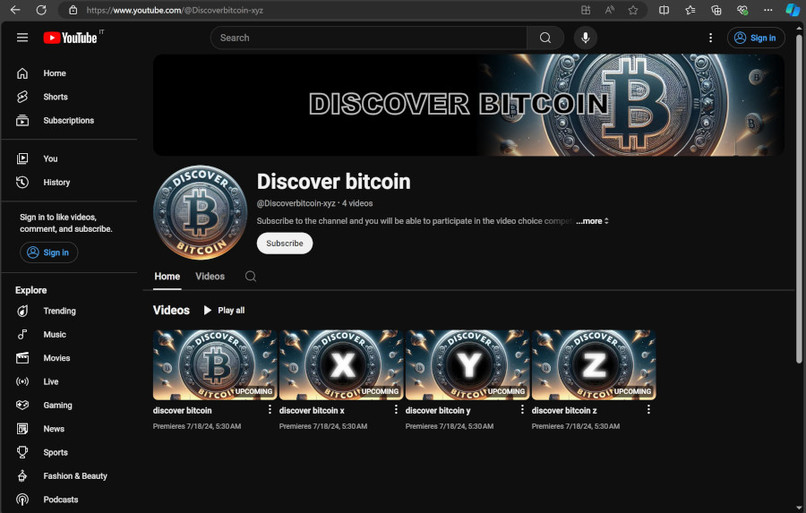View site info lock icon
Viewport: 806px width, 513px height.
[73, 10]
